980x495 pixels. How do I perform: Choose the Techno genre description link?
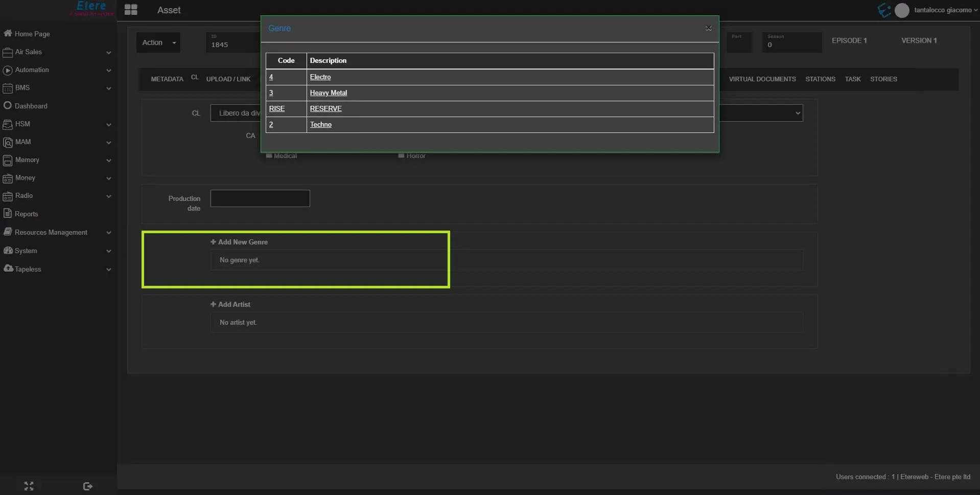[x=320, y=124]
